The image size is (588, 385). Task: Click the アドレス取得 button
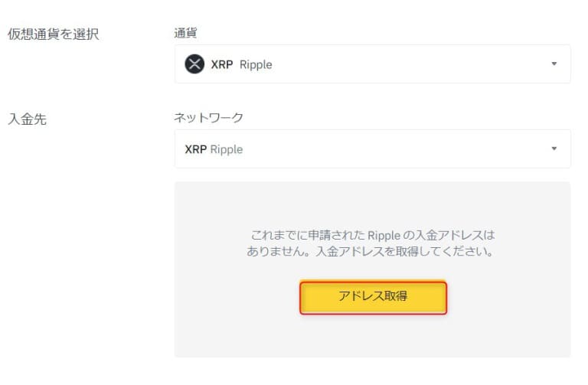click(x=373, y=297)
